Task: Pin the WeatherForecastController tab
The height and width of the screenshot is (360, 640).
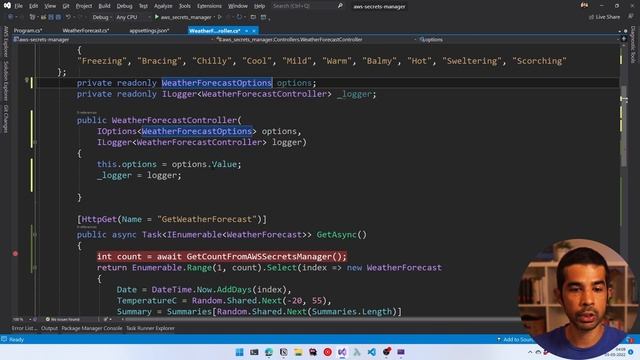Action: pos(247,31)
